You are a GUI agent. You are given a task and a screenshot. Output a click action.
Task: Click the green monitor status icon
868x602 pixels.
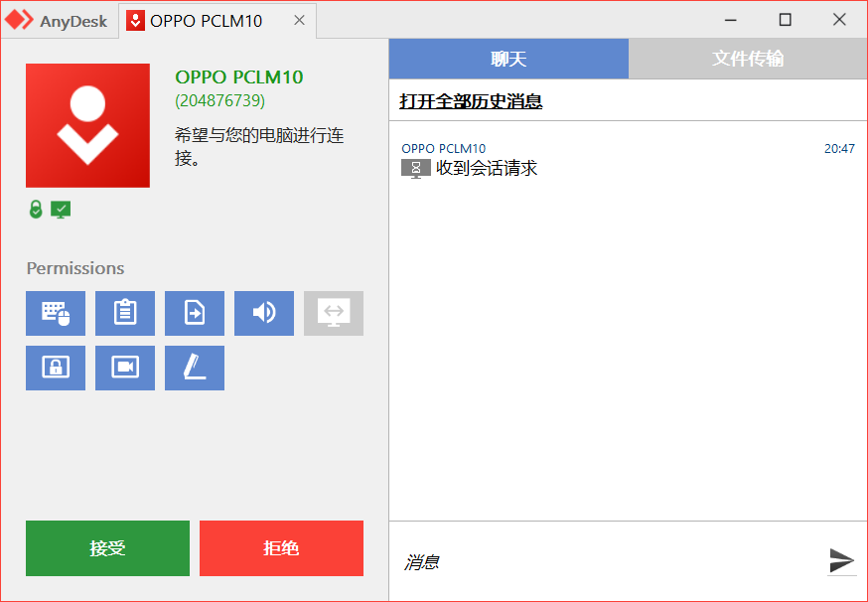[x=61, y=210]
